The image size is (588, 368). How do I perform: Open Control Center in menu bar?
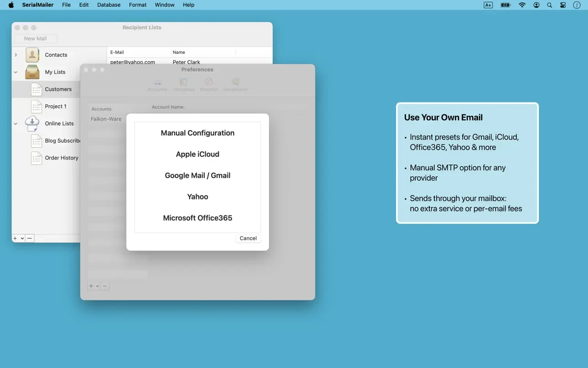pos(563,5)
